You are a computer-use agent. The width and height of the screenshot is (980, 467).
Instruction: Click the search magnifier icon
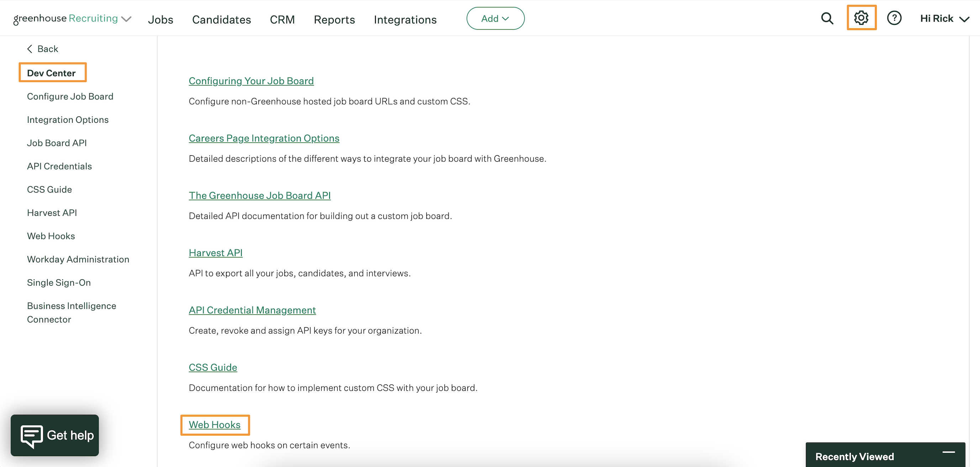click(x=827, y=18)
